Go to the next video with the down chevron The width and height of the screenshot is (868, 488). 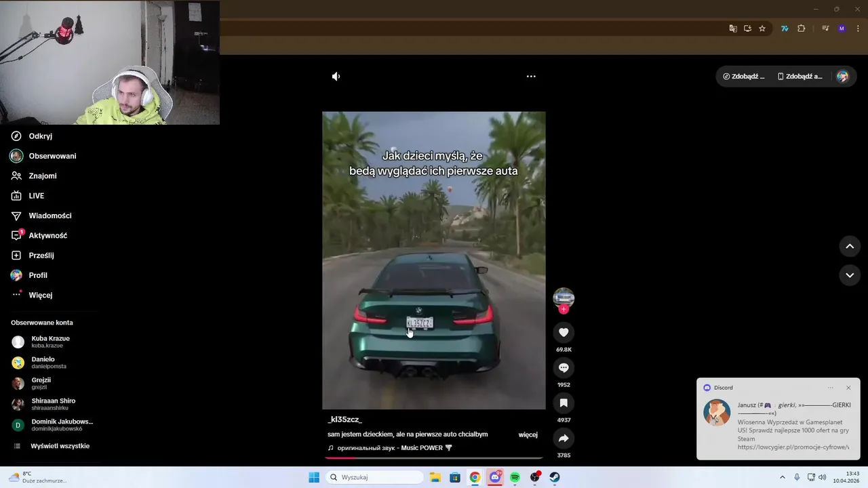coord(850,275)
